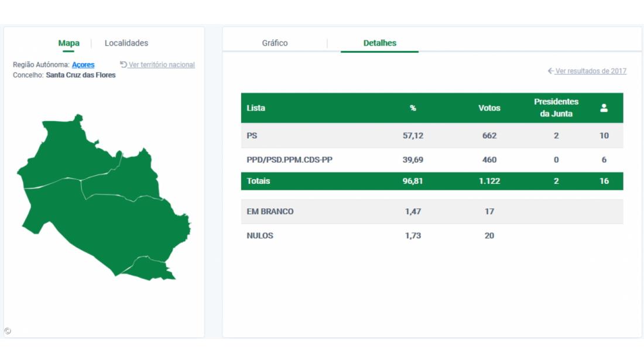
Task: Click the Votos column header
Action: (489, 108)
